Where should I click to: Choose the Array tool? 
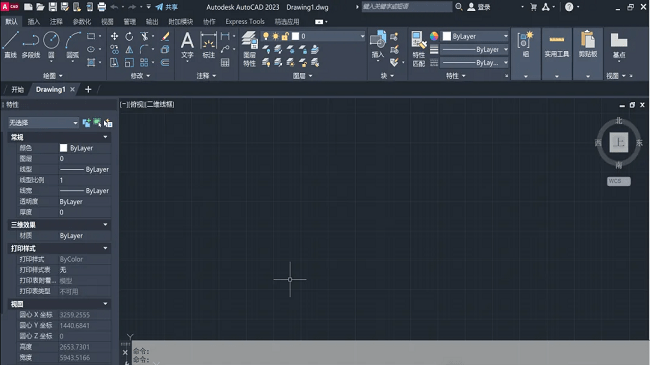click(x=144, y=63)
